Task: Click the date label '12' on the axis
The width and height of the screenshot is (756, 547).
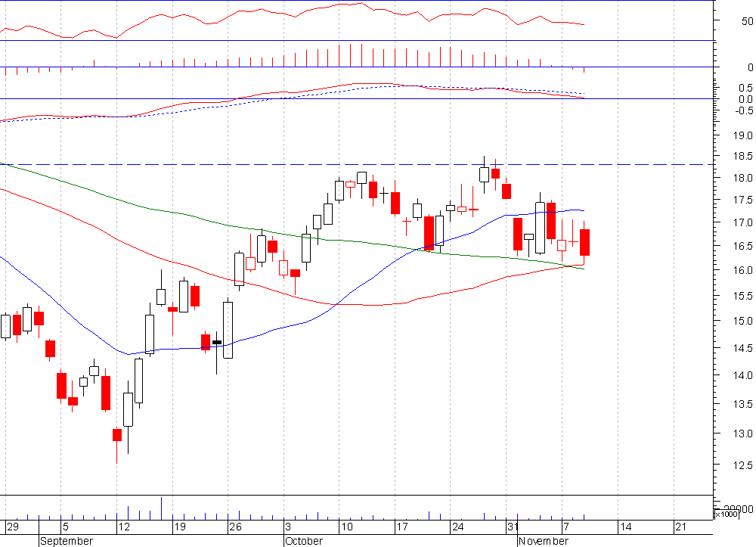Action: coord(125,527)
